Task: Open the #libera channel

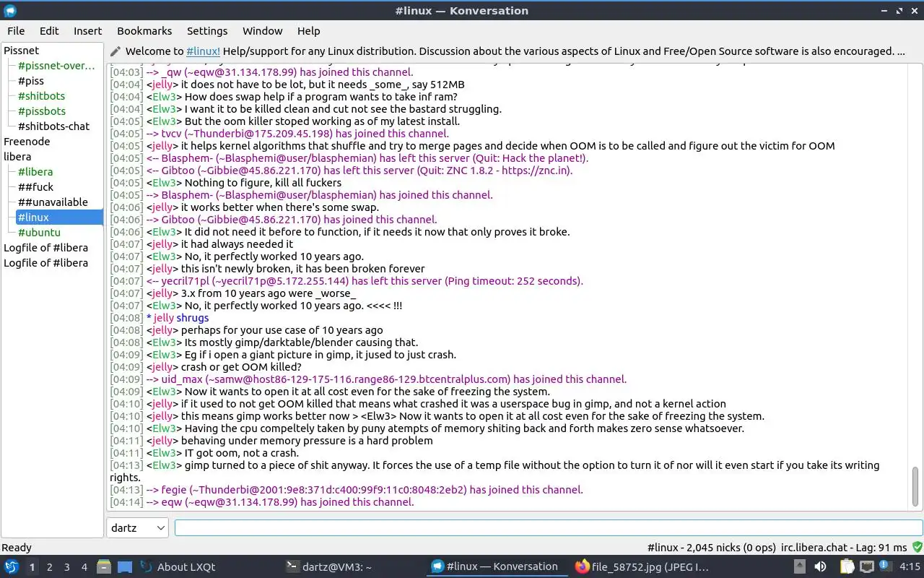Action: pyautogui.click(x=35, y=172)
